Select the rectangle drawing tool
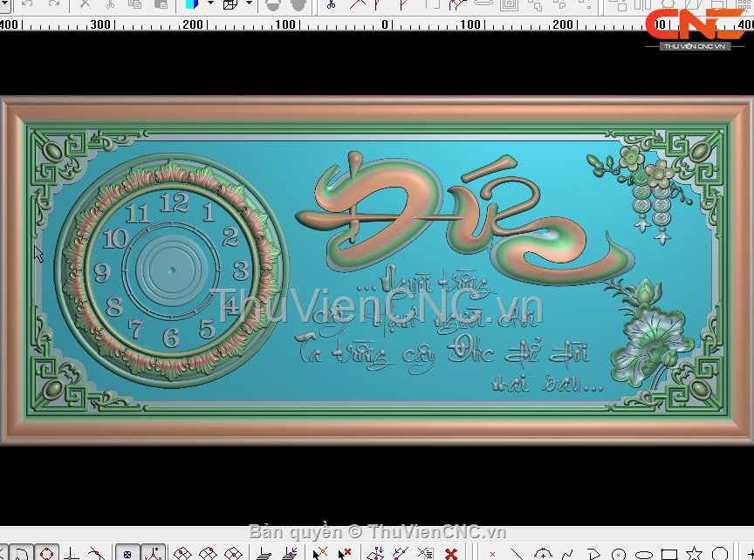The image size is (754, 560). [669, 554]
